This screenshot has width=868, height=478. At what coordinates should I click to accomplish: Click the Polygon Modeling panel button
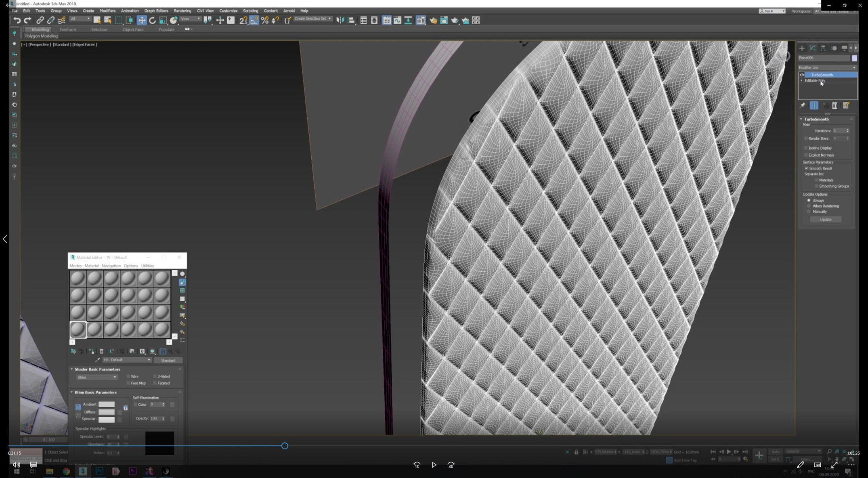coord(42,36)
